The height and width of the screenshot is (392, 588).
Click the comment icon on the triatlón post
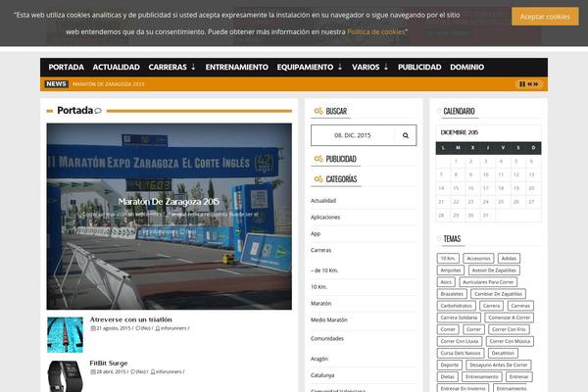[x=137, y=328]
